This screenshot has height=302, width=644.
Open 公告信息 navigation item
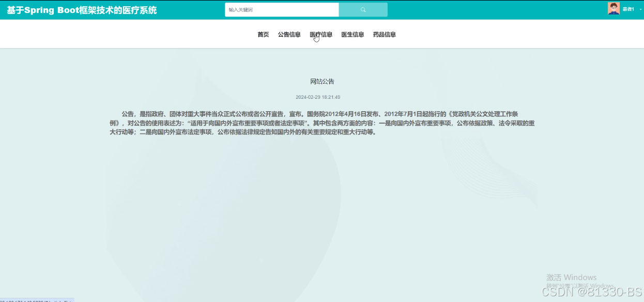click(x=289, y=35)
